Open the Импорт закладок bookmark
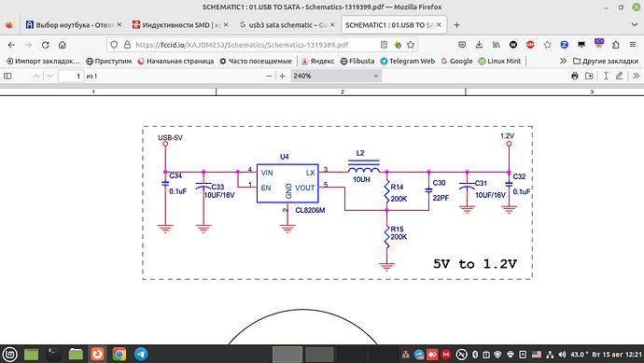The height and width of the screenshot is (363, 644). pos(43,61)
